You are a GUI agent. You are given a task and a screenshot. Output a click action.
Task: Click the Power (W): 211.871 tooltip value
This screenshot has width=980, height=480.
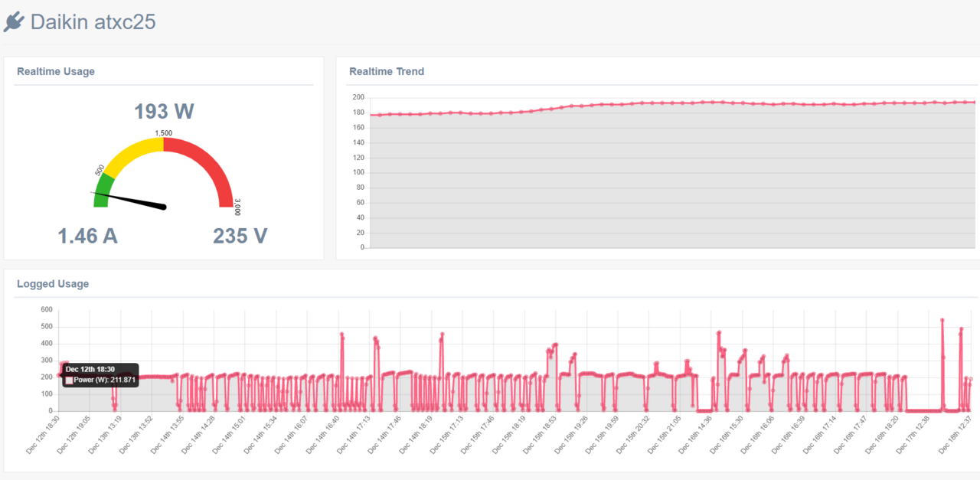[105, 380]
